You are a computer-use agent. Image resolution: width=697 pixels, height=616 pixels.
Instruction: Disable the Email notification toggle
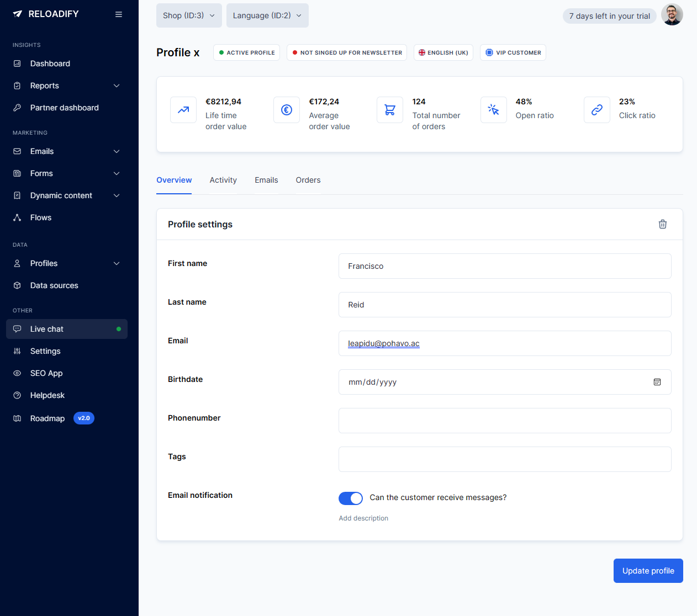[x=351, y=498]
